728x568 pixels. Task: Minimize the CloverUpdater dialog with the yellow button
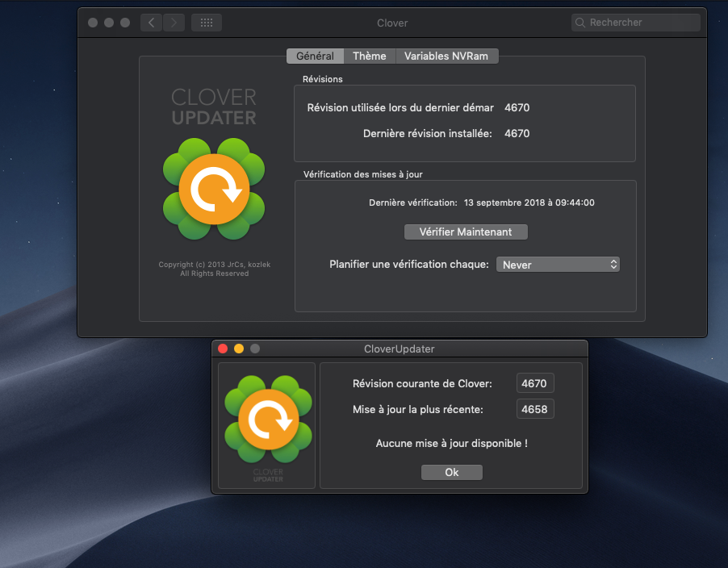click(x=239, y=349)
